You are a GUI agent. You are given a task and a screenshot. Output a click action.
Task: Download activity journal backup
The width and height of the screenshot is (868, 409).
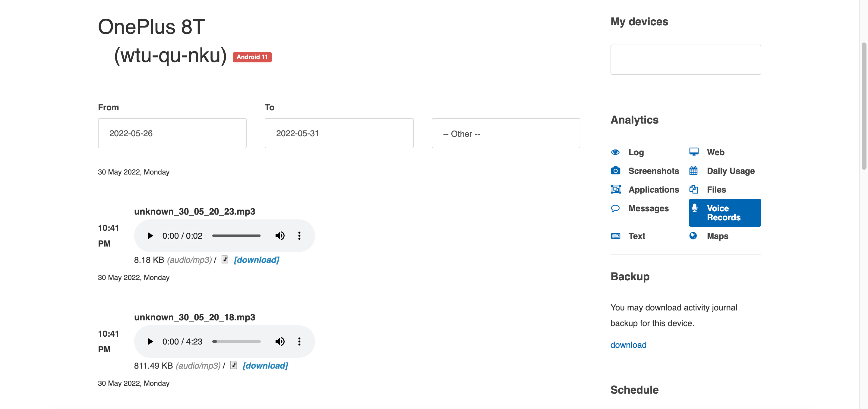(628, 344)
